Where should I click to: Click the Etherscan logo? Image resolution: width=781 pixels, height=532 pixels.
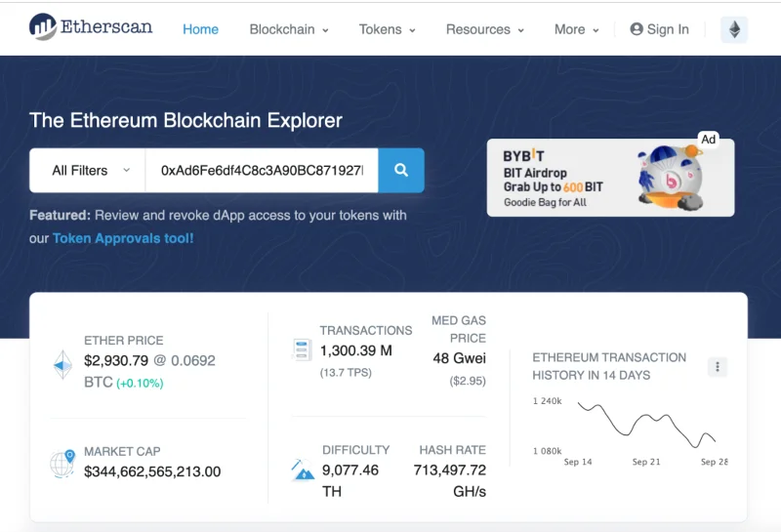tap(91, 27)
